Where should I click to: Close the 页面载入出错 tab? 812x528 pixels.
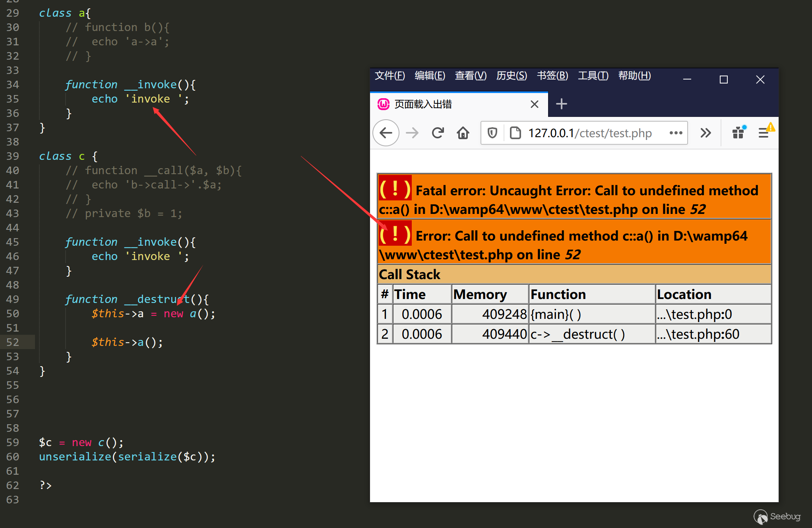click(x=535, y=105)
